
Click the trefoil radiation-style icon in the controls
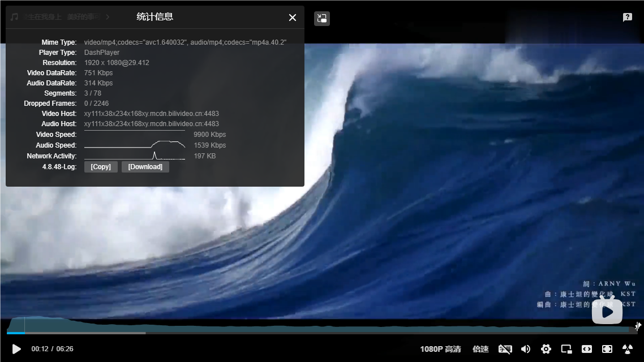coord(628,349)
